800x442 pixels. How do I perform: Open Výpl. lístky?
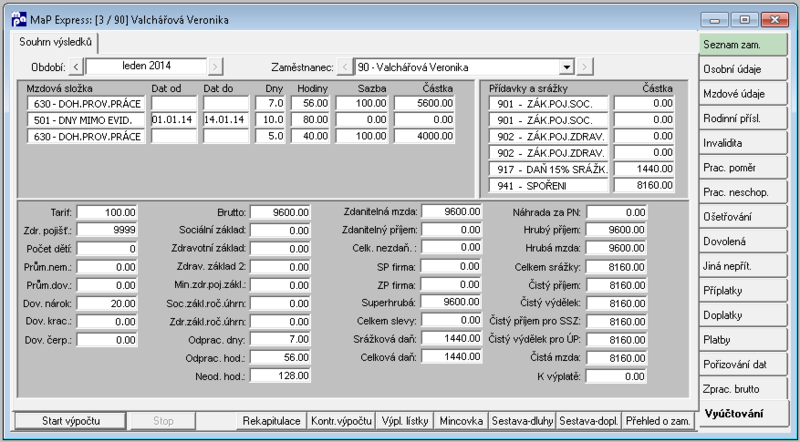pos(406,421)
